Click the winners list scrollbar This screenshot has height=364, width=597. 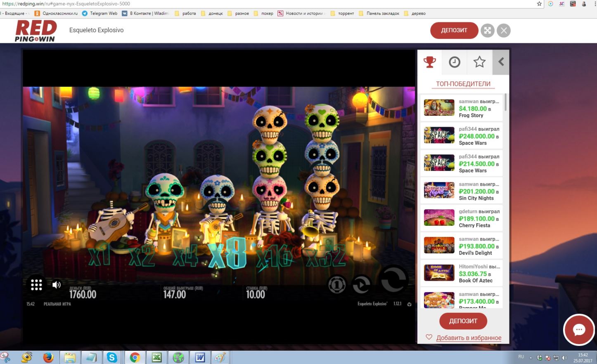tap(505, 102)
